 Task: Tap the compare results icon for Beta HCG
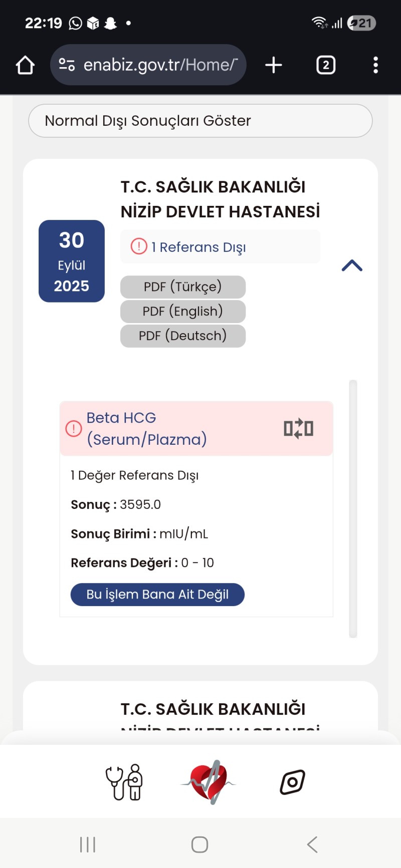click(x=298, y=429)
